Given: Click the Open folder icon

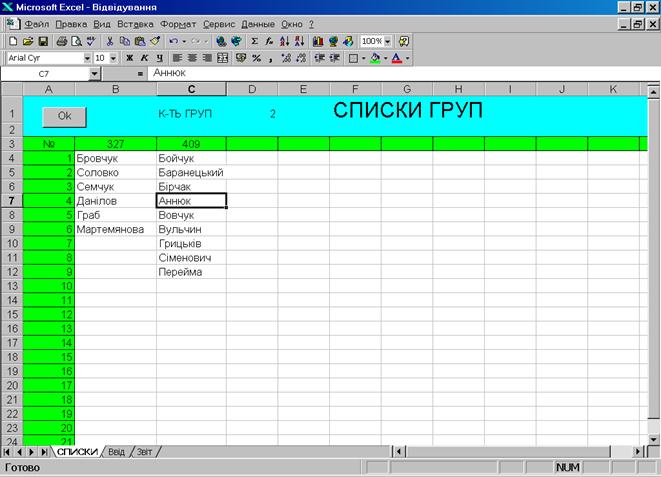Looking at the screenshot, I should [x=27, y=41].
